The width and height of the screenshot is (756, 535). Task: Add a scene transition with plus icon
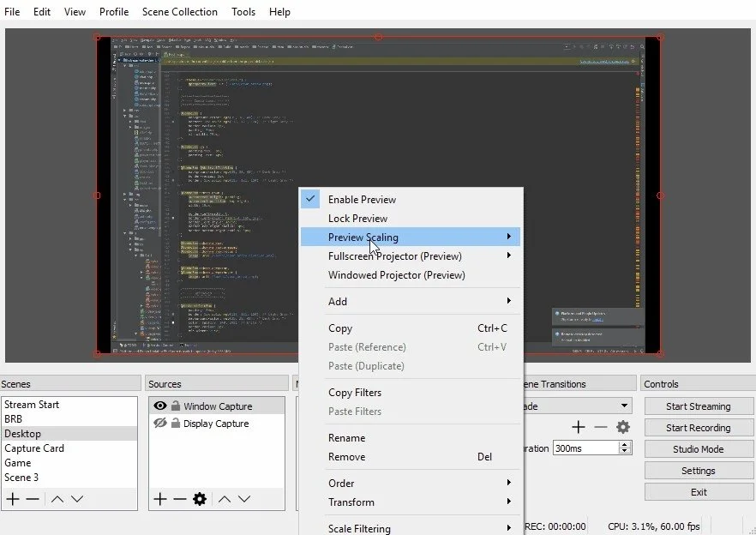coord(579,427)
